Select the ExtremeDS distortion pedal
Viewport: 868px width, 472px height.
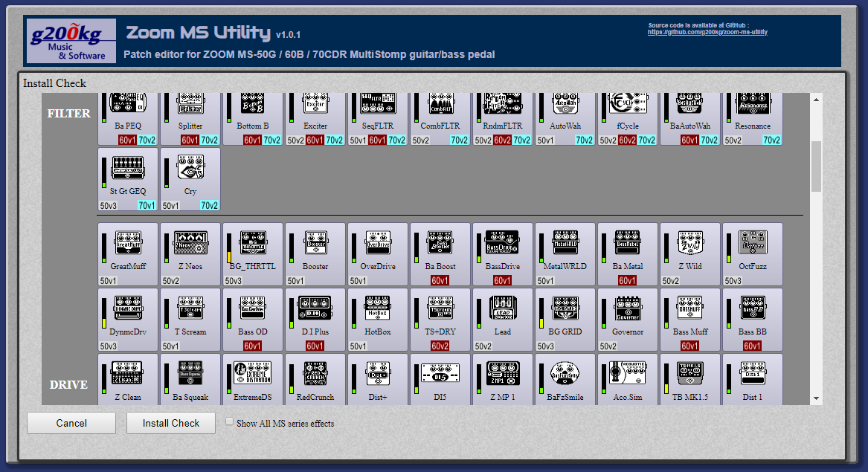[253, 380]
